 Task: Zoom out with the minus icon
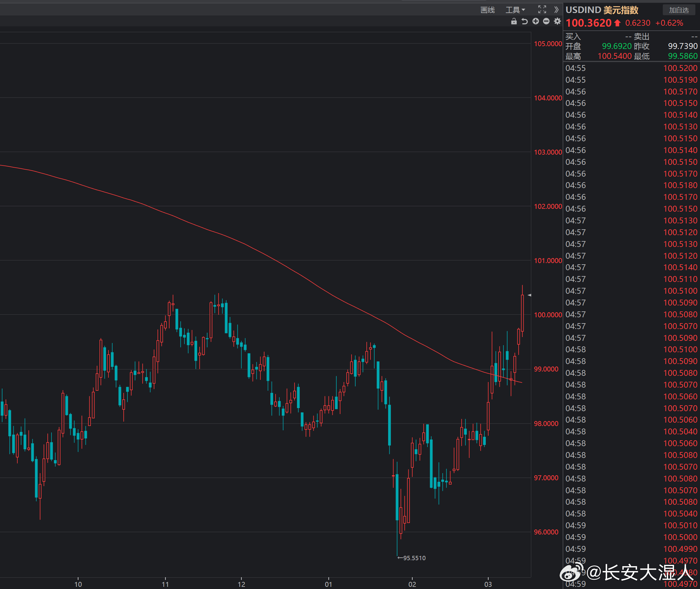click(x=546, y=21)
